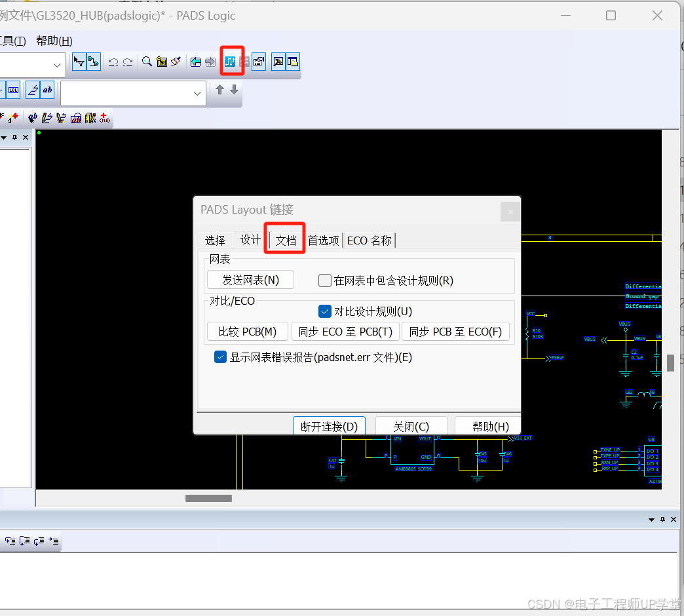Click the pencil with lines icon
The width and height of the screenshot is (684, 616).
click(47, 118)
